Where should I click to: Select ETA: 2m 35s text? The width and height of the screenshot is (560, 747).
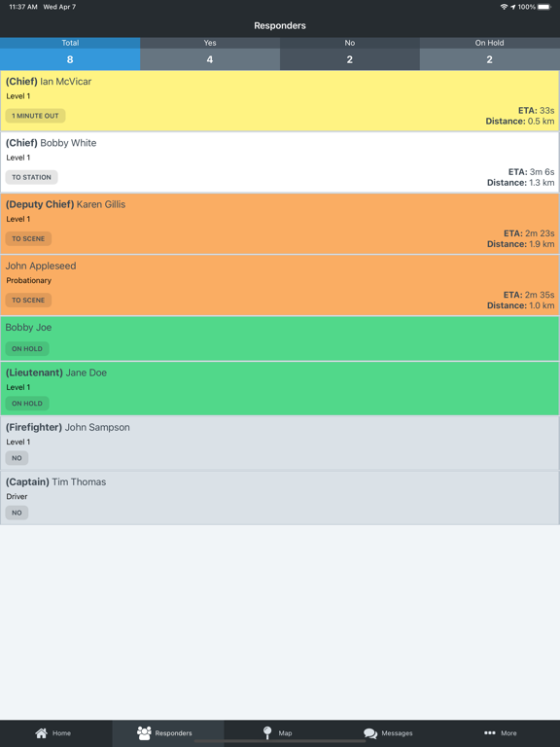pyautogui.click(x=529, y=295)
